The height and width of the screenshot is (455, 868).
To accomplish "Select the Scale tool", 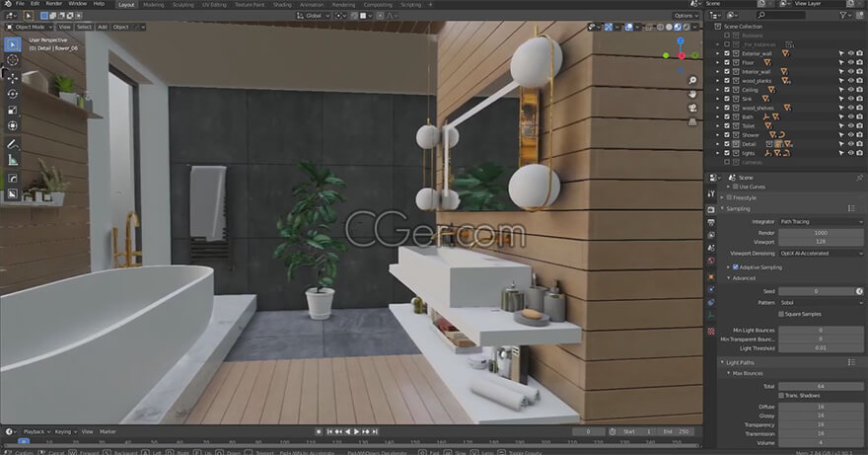I will (12, 111).
